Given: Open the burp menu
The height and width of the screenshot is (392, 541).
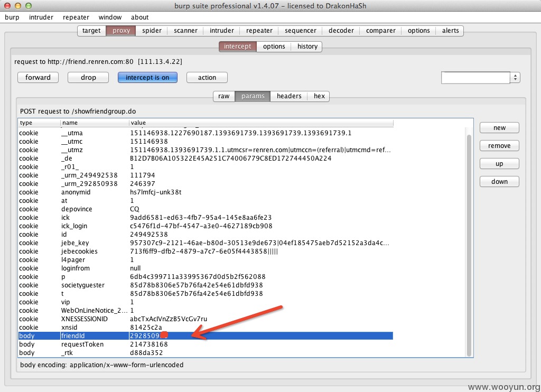Looking at the screenshot, I should 12,17.
